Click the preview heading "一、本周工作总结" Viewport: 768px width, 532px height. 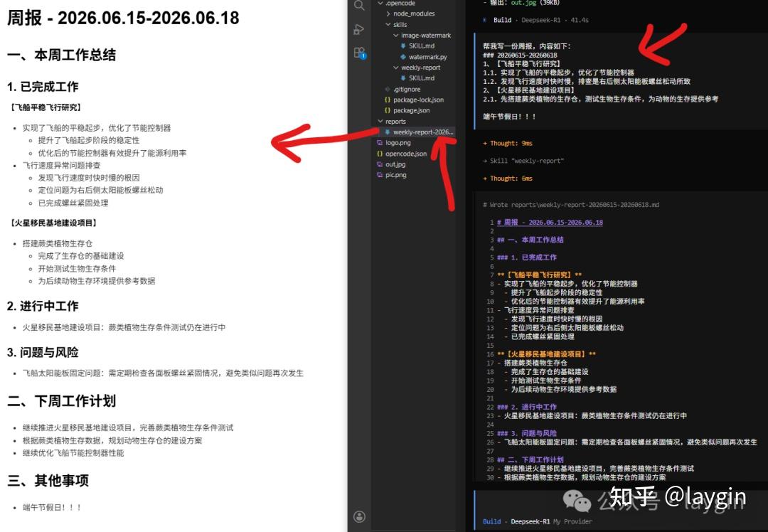(x=61, y=55)
